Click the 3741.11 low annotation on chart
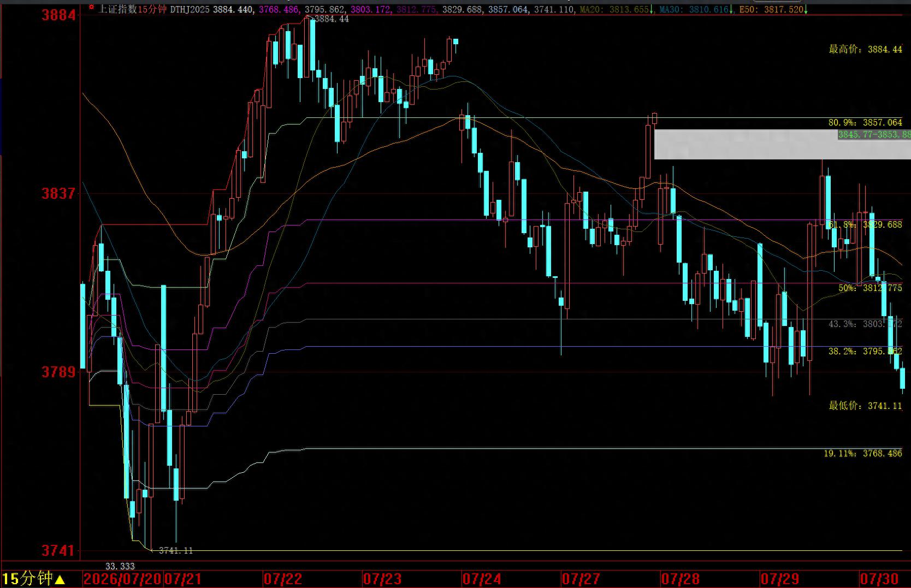Image resolution: width=911 pixels, height=588 pixels. click(176, 550)
